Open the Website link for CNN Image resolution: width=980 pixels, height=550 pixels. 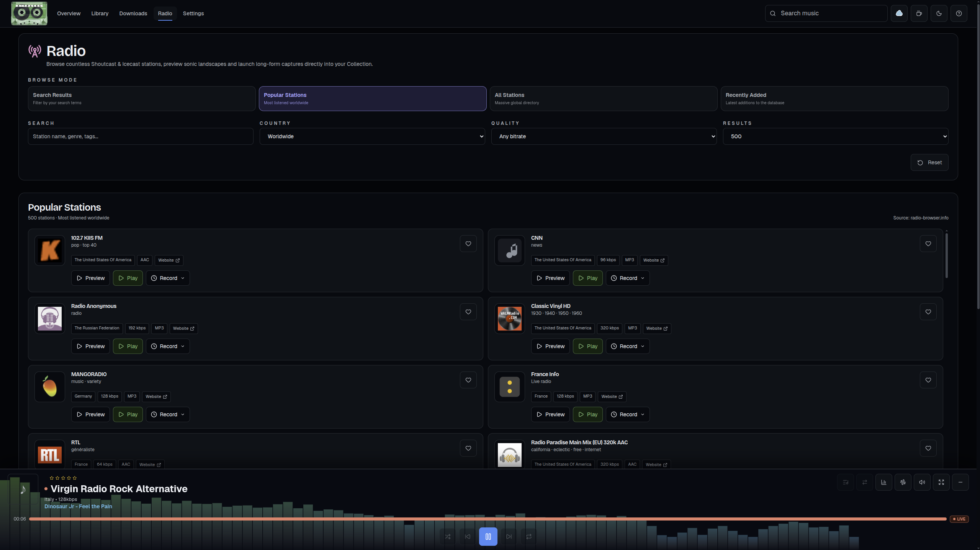(x=654, y=260)
